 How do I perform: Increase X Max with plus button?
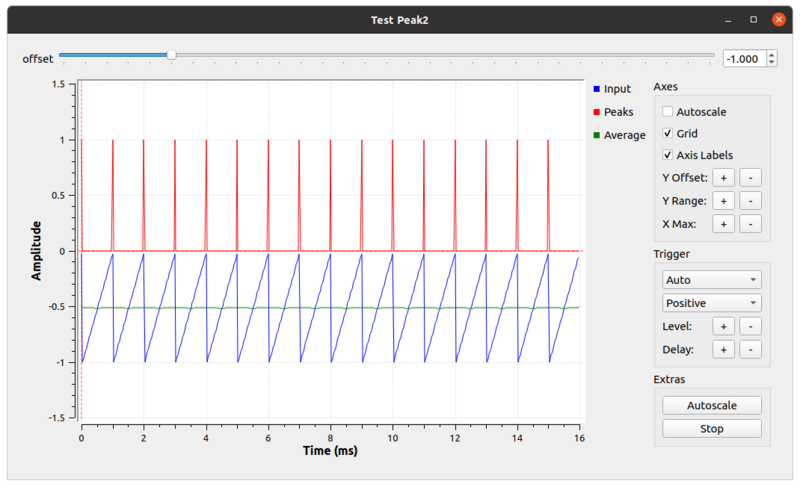tap(723, 224)
